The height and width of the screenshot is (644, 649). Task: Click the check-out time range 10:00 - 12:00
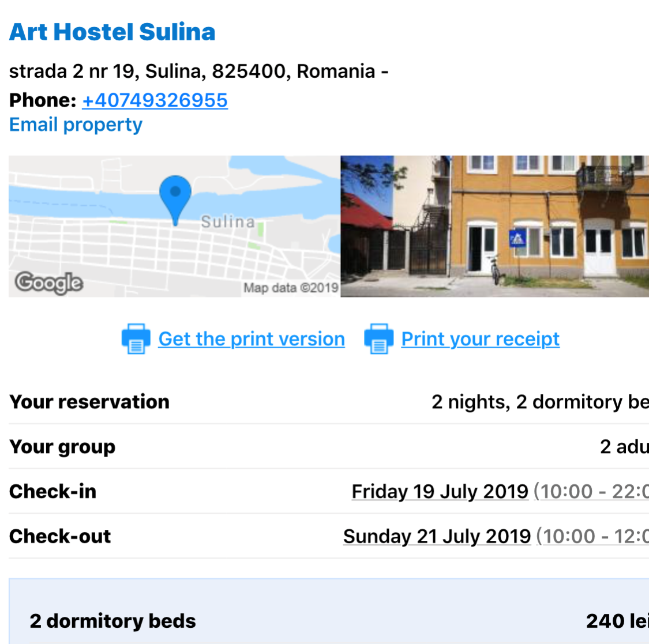point(592,536)
